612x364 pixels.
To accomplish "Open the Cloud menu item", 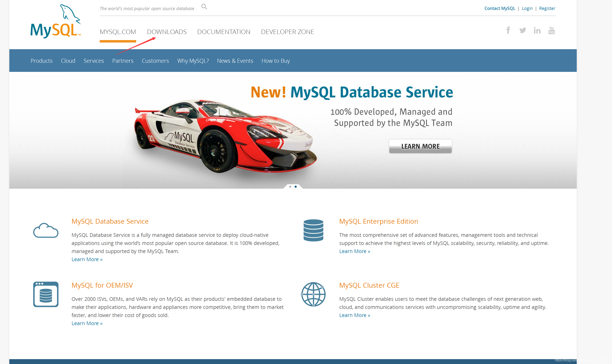I will coord(68,61).
